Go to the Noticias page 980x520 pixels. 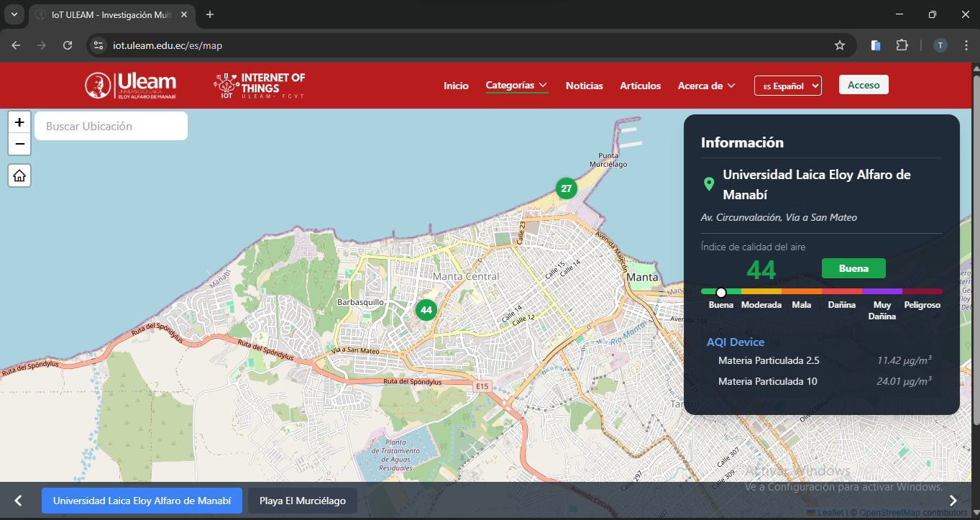point(584,86)
